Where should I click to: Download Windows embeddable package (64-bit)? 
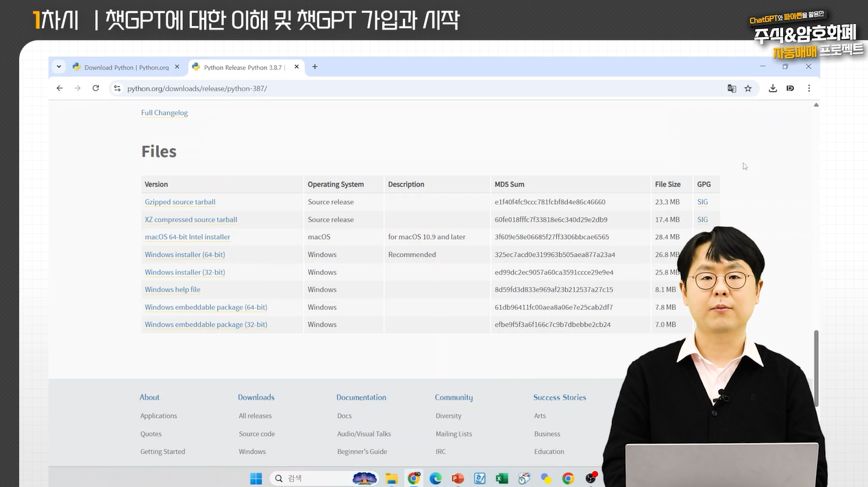point(206,308)
